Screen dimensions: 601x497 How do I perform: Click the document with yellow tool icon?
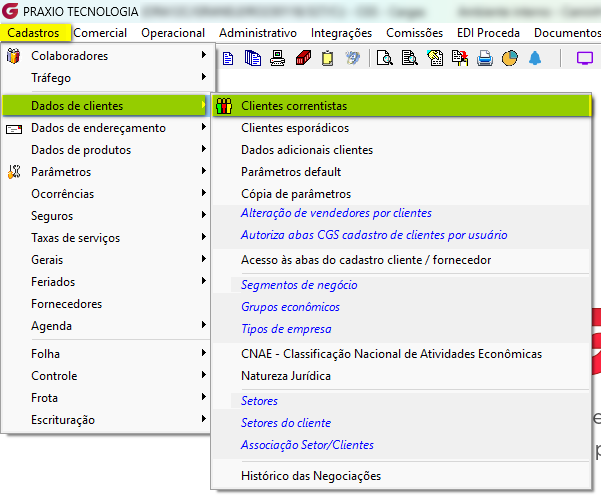tap(435, 58)
